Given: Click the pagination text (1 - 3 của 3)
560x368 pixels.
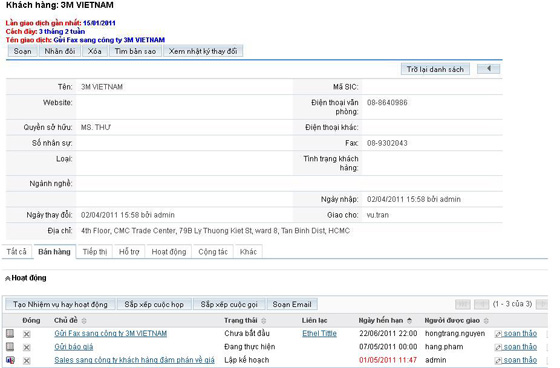Looking at the screenshot, I should [x=512, y=304].
